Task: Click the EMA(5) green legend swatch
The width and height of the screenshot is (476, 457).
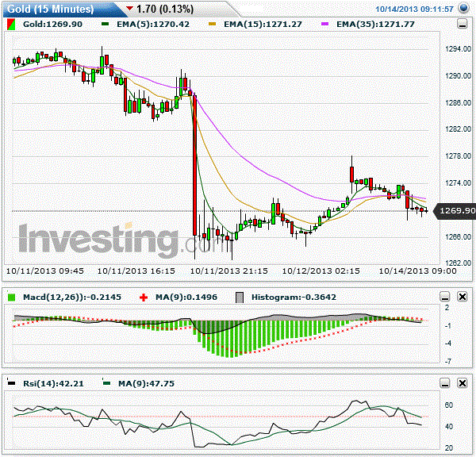Action: (x=105, y=24)
